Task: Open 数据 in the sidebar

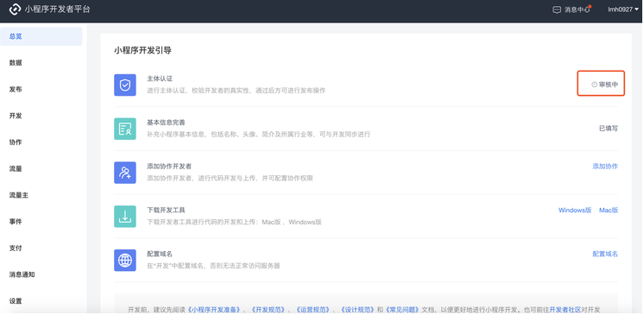Action: point(41,63)
